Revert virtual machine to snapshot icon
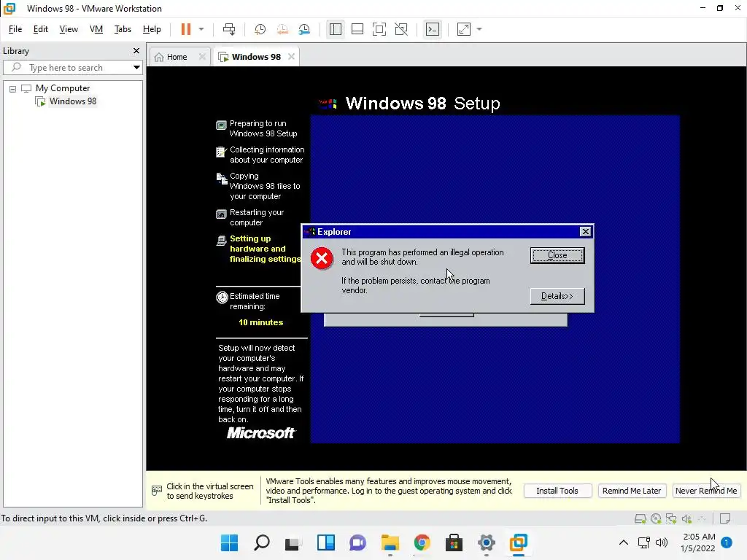 click(282, 29)
